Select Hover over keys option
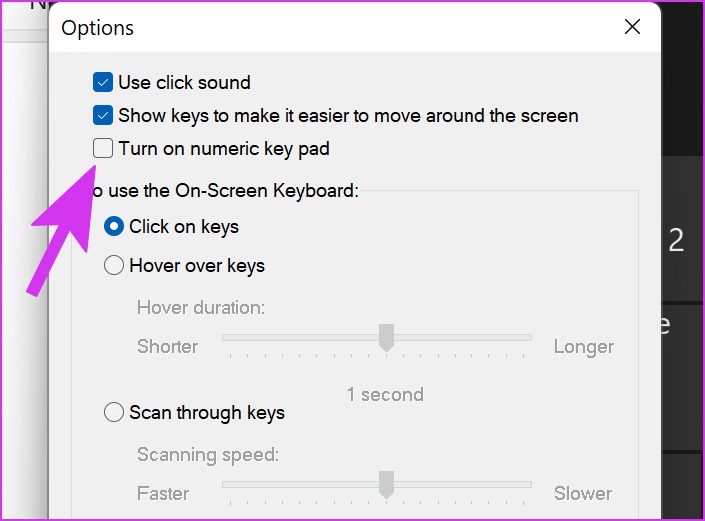 [114, 266]
